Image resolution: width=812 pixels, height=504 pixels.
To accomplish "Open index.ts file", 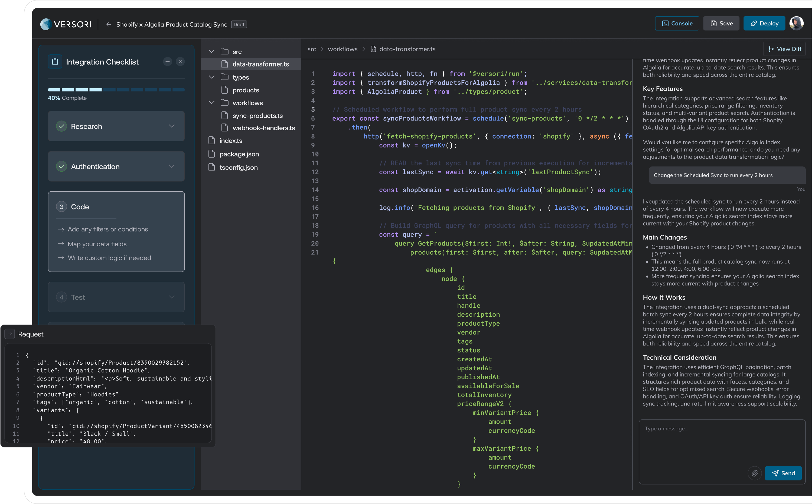I will (231, 141).
